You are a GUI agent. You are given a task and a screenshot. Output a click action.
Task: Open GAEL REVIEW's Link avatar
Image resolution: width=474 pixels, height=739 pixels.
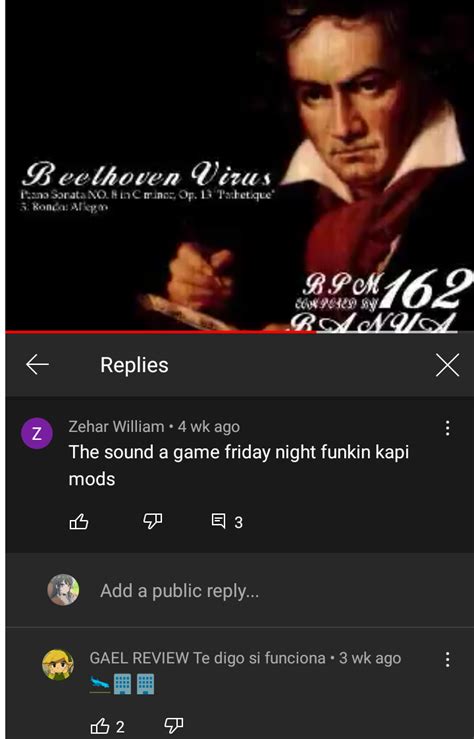(58, 665)
